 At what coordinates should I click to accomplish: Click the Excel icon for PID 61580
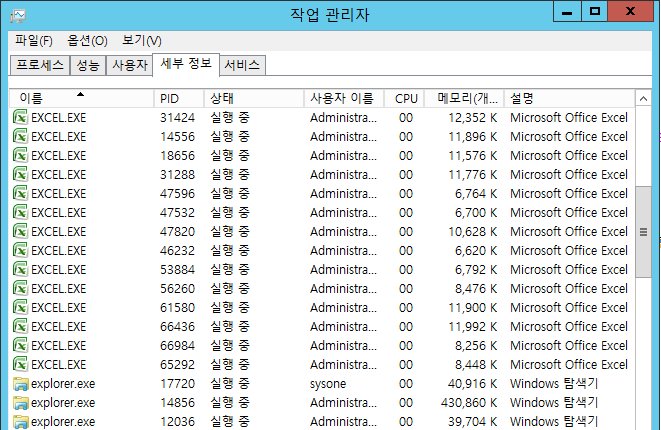[x=20, y=307]
